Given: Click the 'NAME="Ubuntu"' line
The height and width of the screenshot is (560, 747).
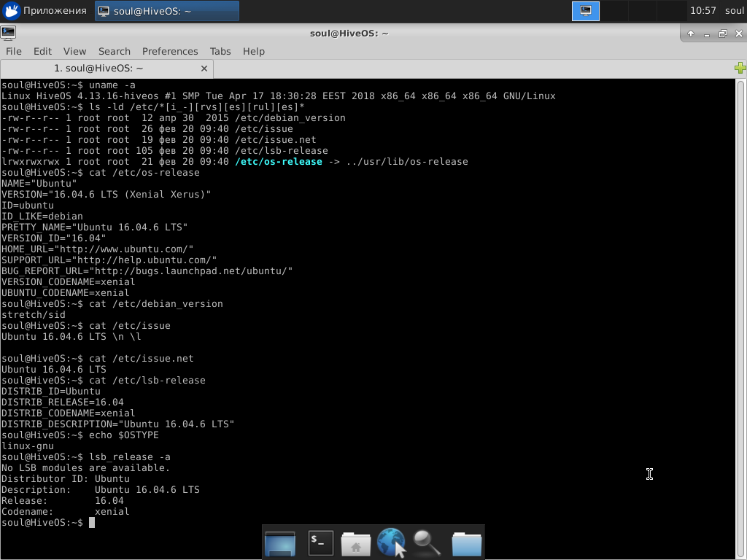Looking at the screenshot, I should pos(39,184).
